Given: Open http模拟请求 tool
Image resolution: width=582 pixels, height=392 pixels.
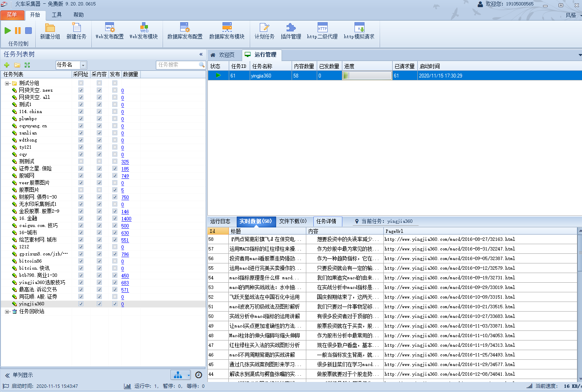Looking at the screenshot, I should coord(359,31).
